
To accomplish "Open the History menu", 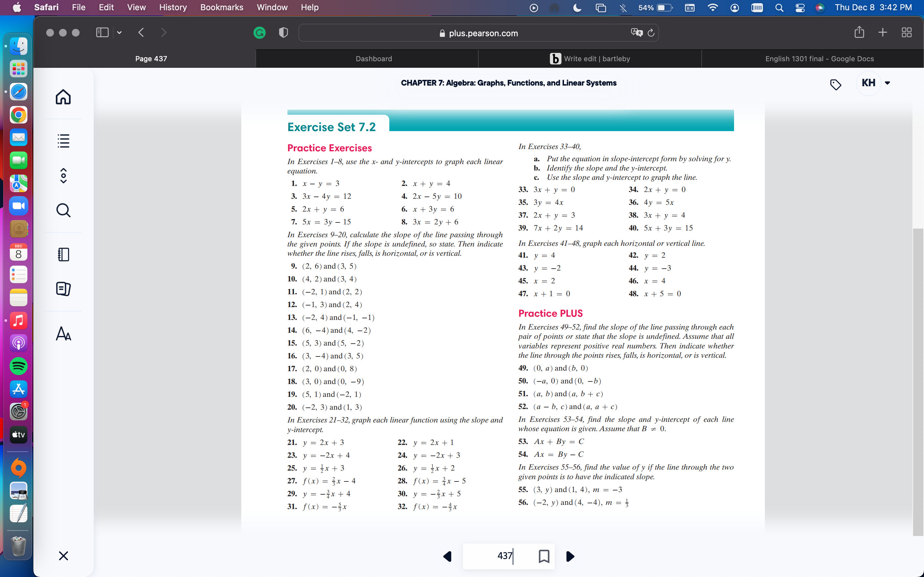I will click(x=173, y=7).
